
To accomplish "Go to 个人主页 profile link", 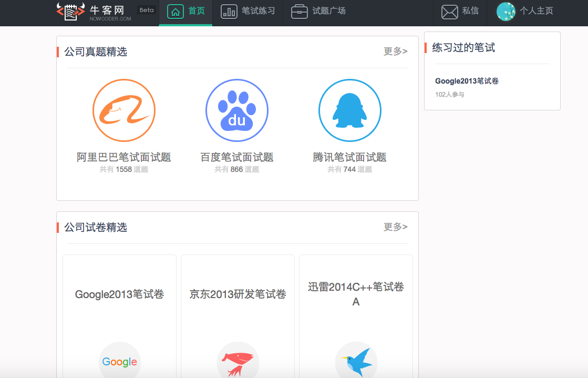I will [x=536, y=11].
